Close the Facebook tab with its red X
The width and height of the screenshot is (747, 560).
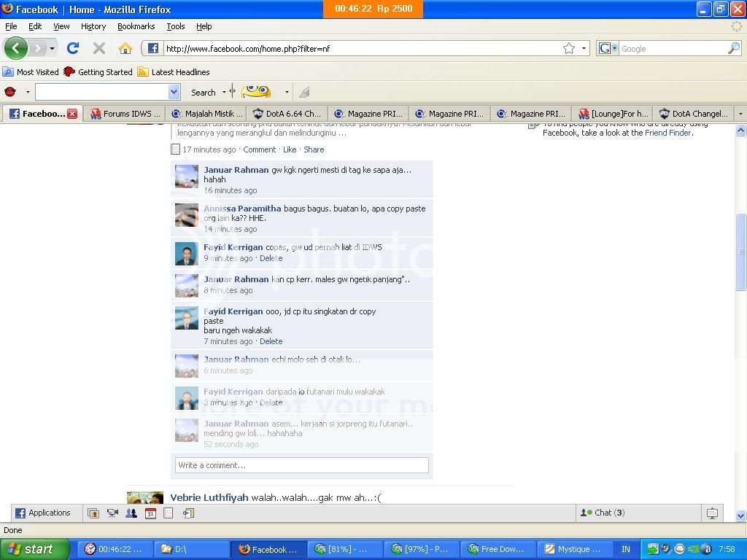[x=72, y=113]
